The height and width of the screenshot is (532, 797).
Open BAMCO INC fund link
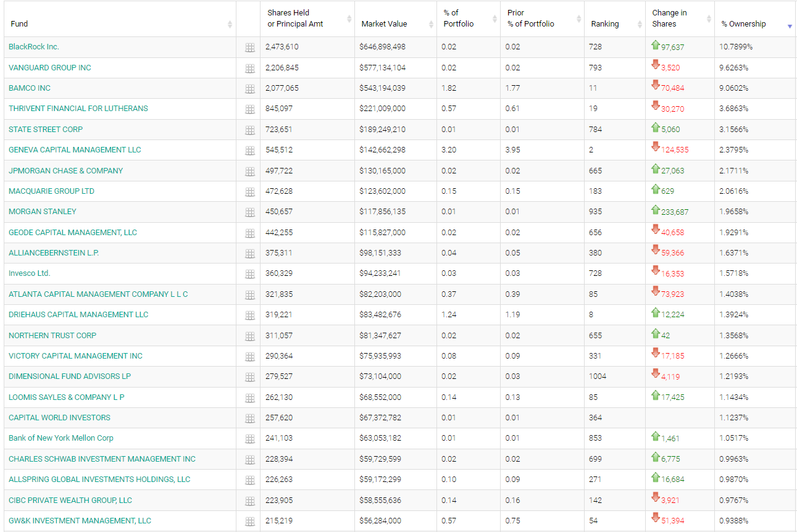click(x=30, y=88)
